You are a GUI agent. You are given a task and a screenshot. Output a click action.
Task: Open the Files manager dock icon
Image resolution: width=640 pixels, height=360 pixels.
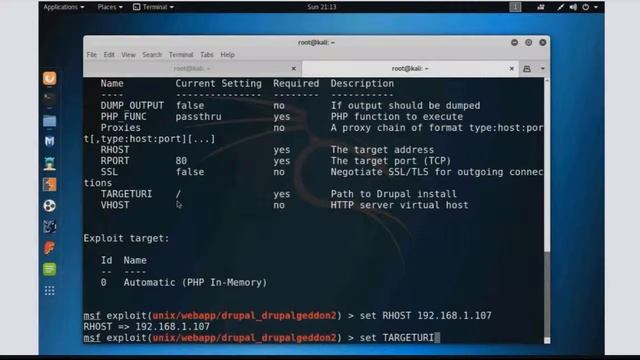click(x=49, y=121)
